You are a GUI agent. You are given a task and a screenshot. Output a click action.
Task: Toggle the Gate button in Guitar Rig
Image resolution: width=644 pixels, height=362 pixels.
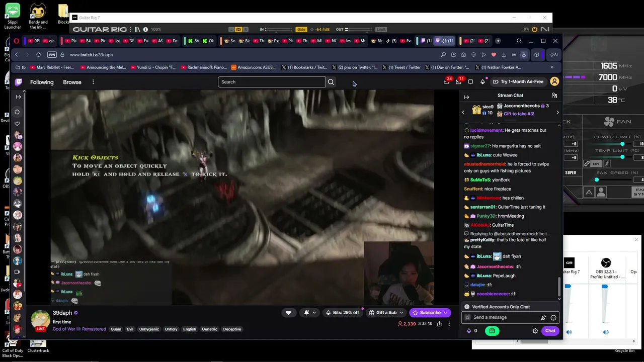[x=301, y=30]
